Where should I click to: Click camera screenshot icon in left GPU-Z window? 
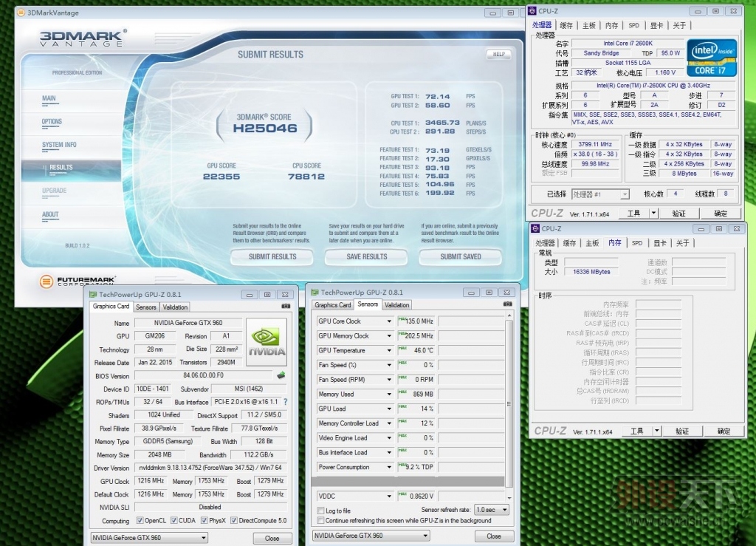[x=286, y=307]
